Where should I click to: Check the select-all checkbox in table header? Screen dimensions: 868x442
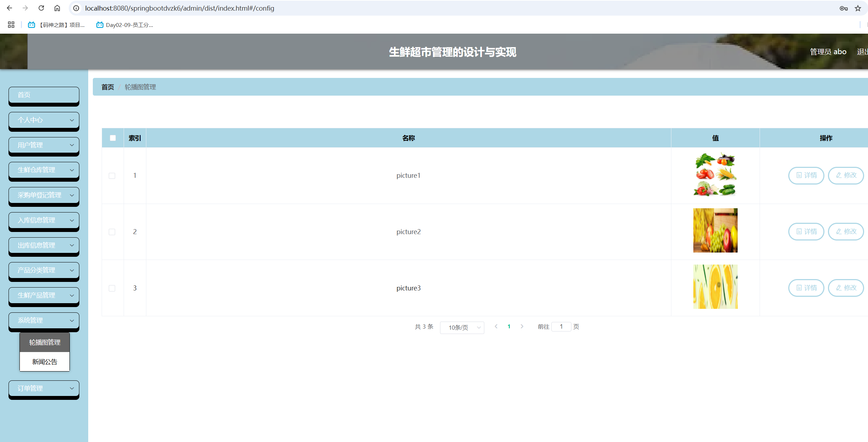pos(113,138)
